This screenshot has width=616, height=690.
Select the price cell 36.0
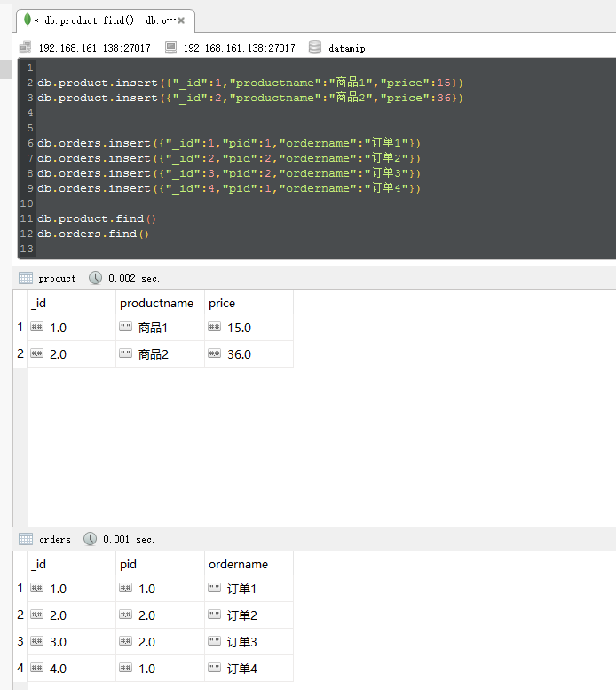pyautogui.click(x=249, y=353)
